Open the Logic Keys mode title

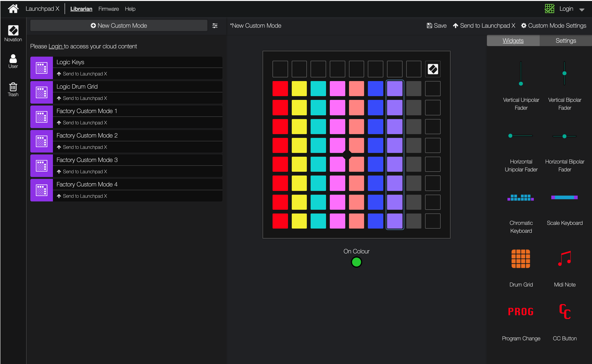point(70,62)
